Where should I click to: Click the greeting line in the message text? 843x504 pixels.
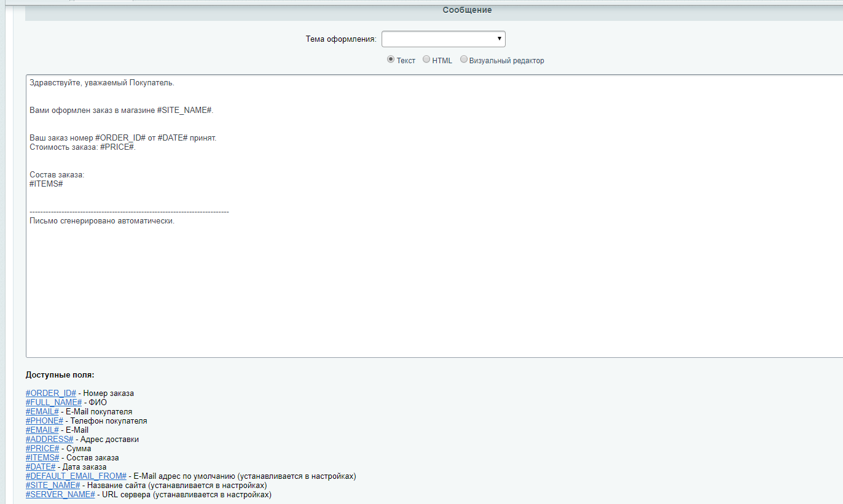pyautogui.click(x=102, y=83)
